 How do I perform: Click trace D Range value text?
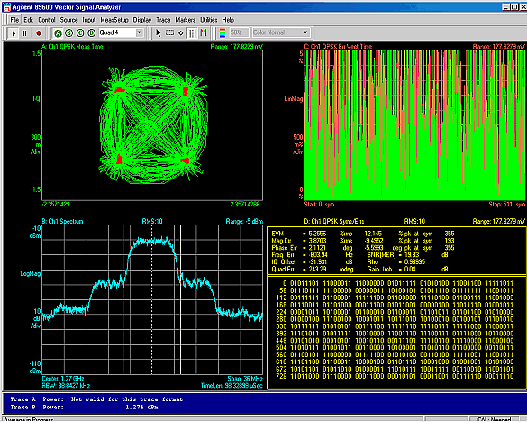tap(499, 221)
